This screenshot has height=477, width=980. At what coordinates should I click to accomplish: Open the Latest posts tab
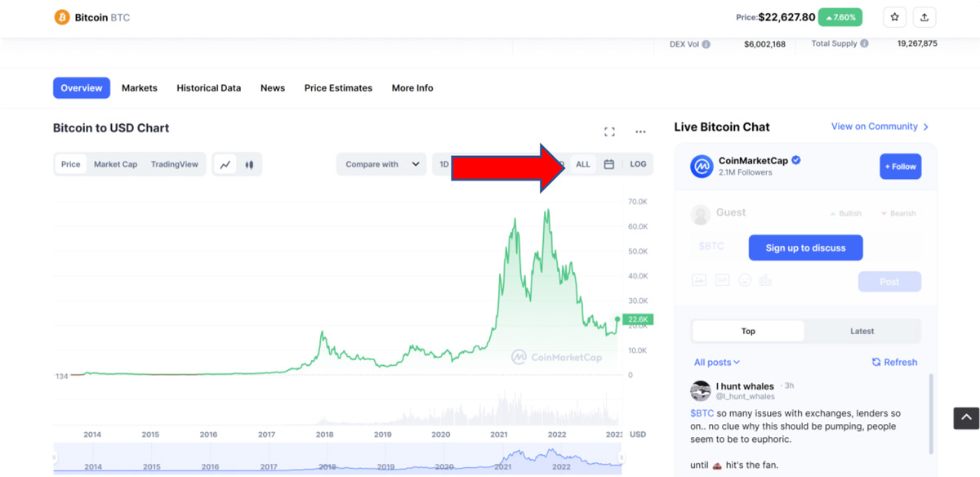pyautogui.click(x=862, y=331)
